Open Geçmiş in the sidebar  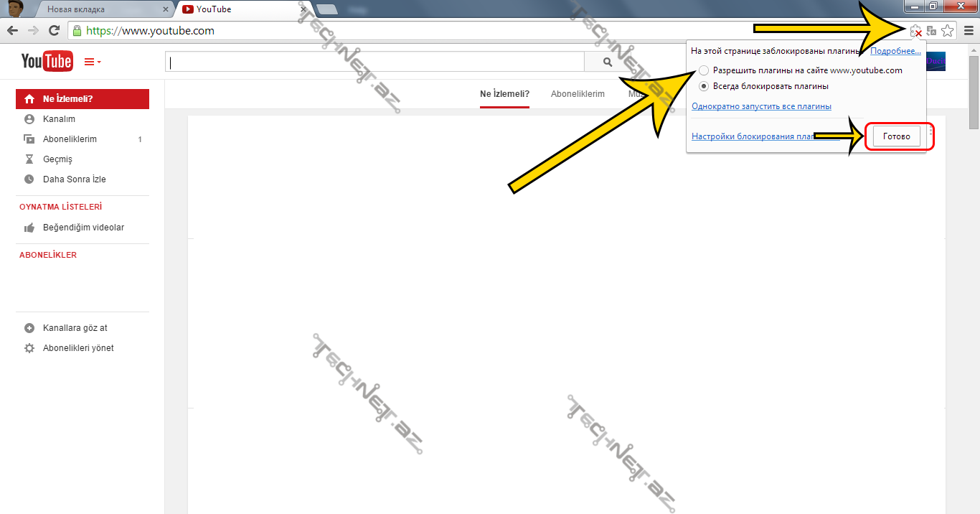57,159
